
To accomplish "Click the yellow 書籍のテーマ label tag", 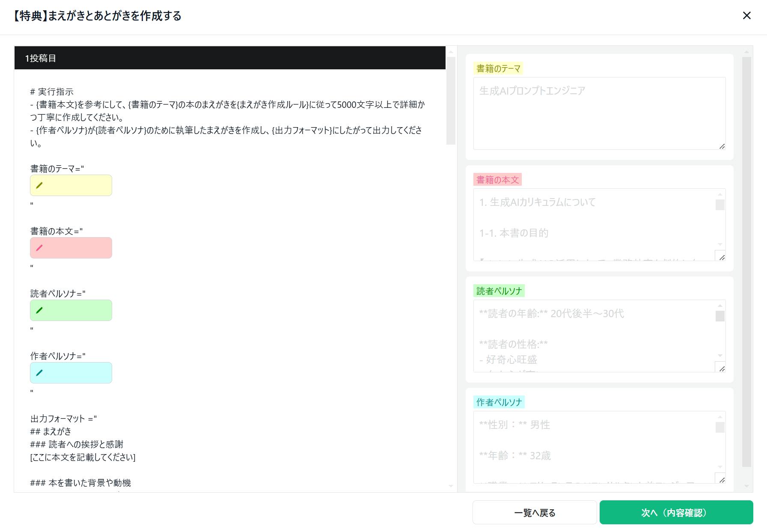I will click(498, 68).
